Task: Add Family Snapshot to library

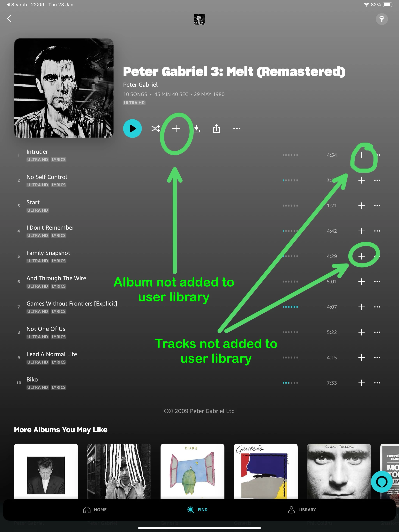Action: coord(361,256)
